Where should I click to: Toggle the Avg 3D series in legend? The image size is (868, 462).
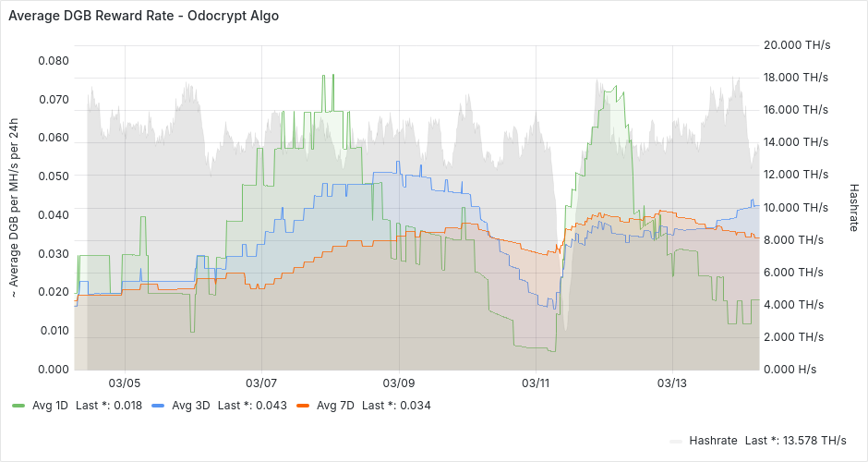[x=190, y=406]
